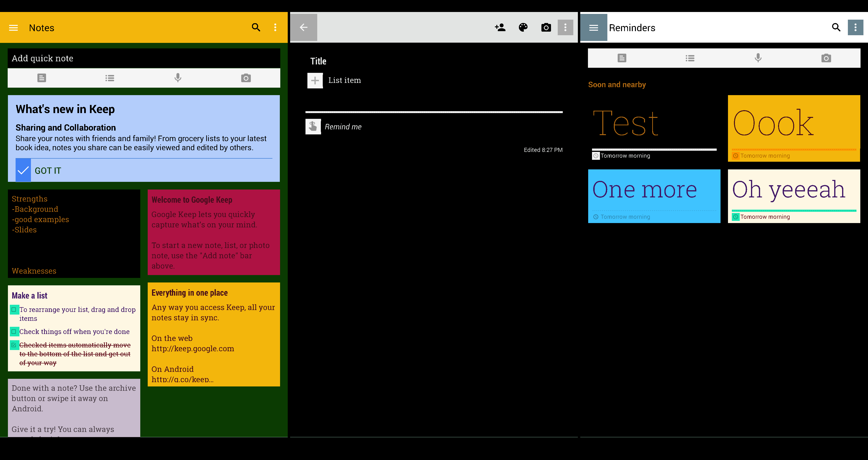This screenshot has width=868, height=460.
Task: Add a collaborator to the note
Action: [500, 27]
